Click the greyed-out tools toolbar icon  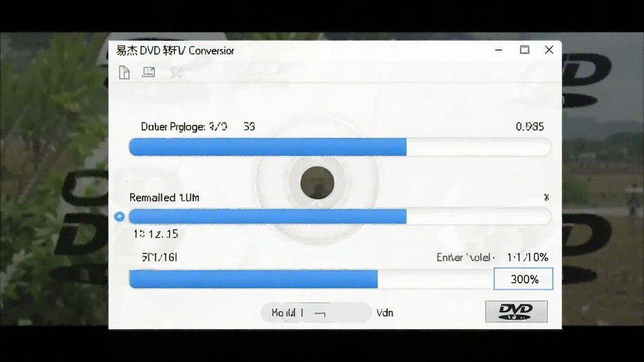click(177, 73)
